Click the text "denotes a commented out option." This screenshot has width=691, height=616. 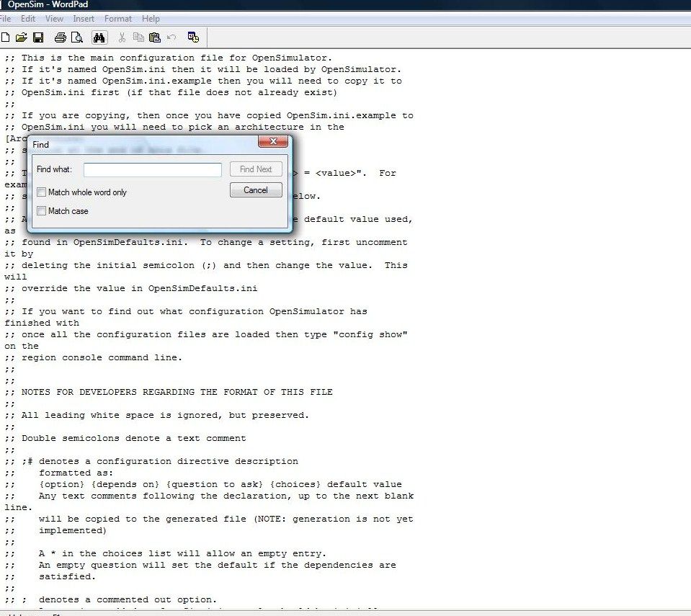128,599
